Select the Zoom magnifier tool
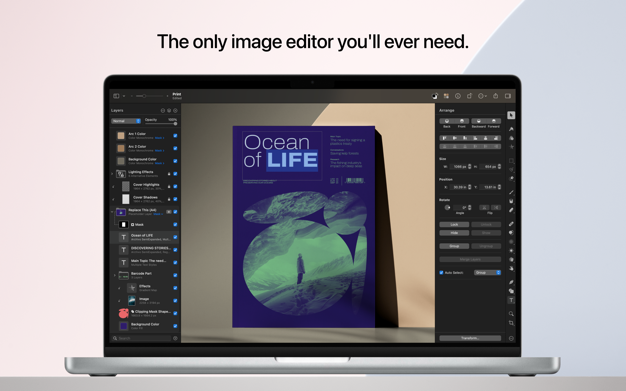 [x=511, y=314]
